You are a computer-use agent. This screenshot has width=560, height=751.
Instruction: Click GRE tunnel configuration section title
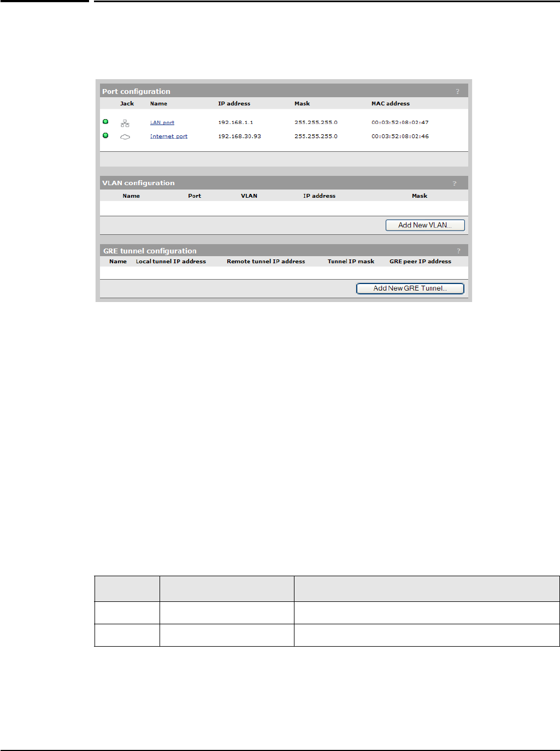click(x=150, y=251)
